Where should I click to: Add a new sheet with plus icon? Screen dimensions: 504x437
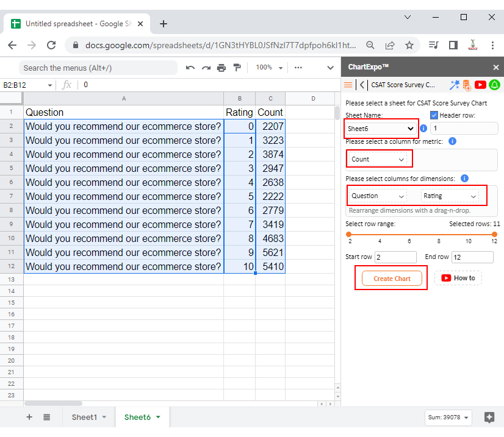[x=29, y=417]
